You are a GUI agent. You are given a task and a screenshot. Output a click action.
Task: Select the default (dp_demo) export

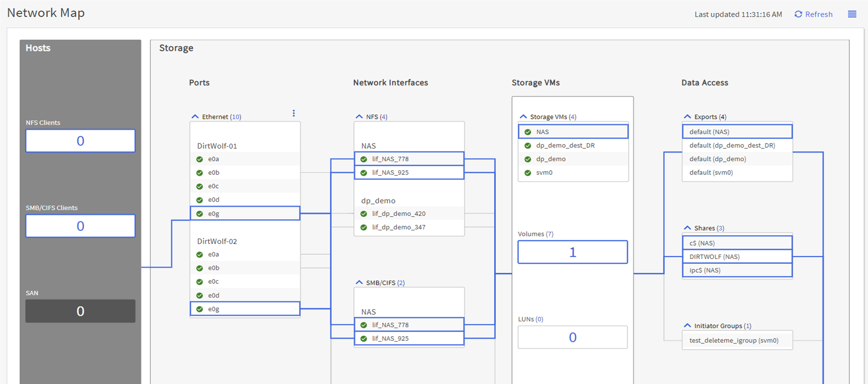tap(737, 159)
